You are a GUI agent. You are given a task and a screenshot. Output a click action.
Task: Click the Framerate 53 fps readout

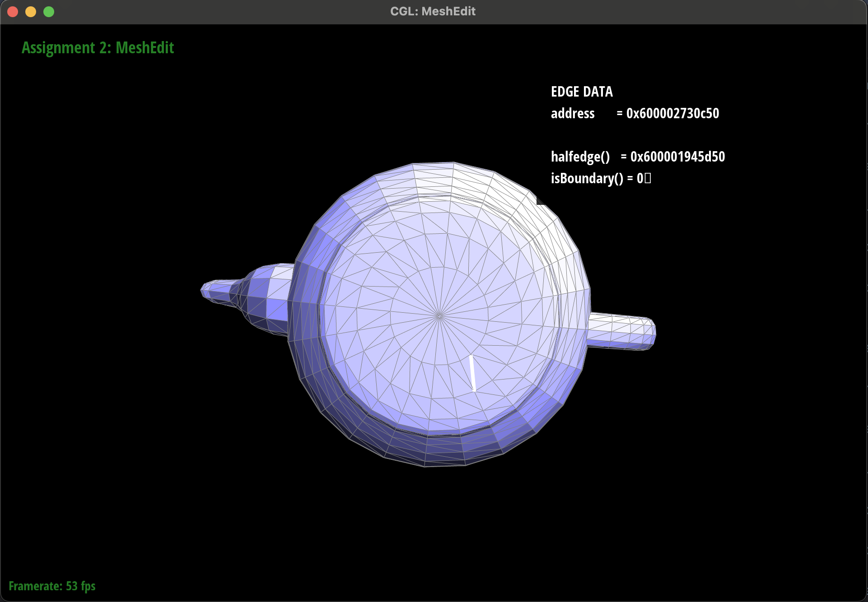click(x=52, y=586)
